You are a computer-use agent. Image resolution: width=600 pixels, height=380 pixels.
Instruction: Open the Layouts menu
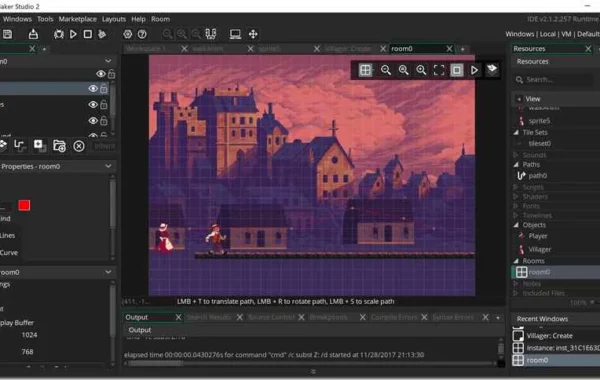[x=114, y=19]
